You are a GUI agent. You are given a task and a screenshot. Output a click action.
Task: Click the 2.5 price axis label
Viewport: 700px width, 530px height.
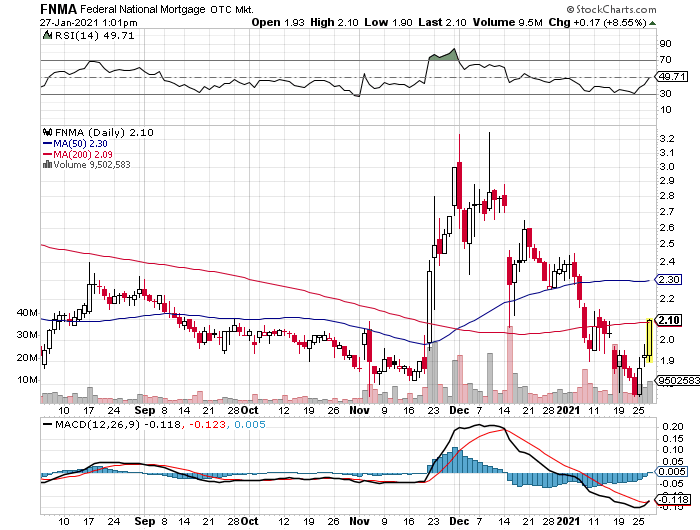coord(667,244)
